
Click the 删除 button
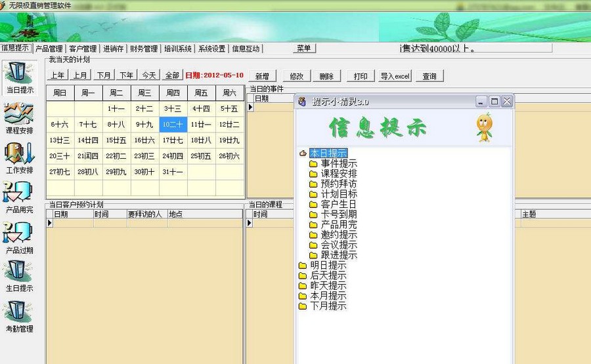[x=326, y=76]
